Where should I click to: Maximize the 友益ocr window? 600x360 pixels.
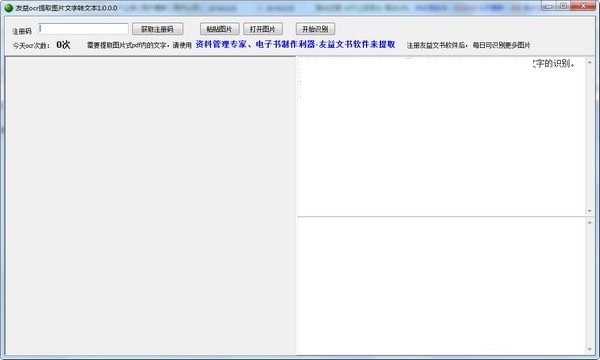563,6
